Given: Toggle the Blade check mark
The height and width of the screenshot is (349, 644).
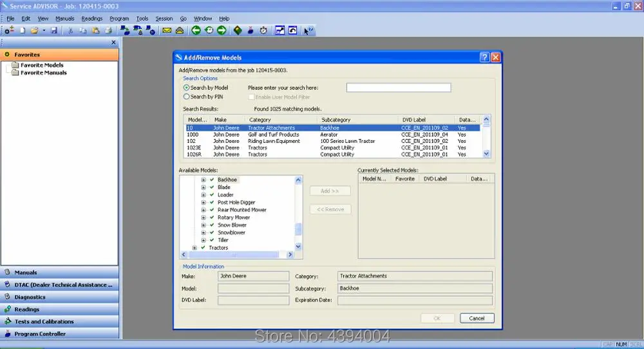Looking at the screenshot, I should coord(212,187).
